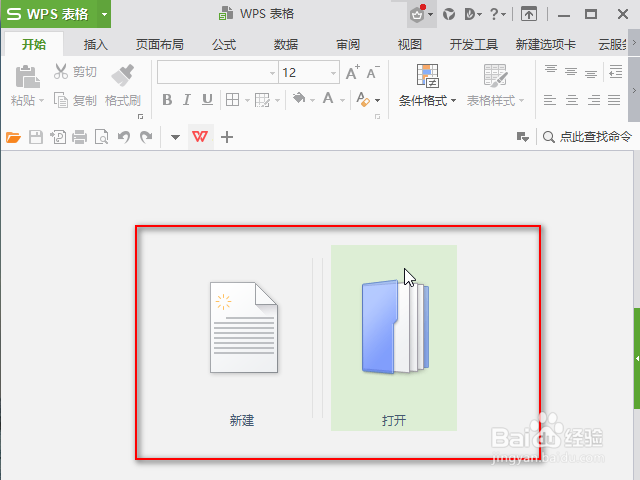
Task: Open the 审阅 tab
Action: point(348,44)
